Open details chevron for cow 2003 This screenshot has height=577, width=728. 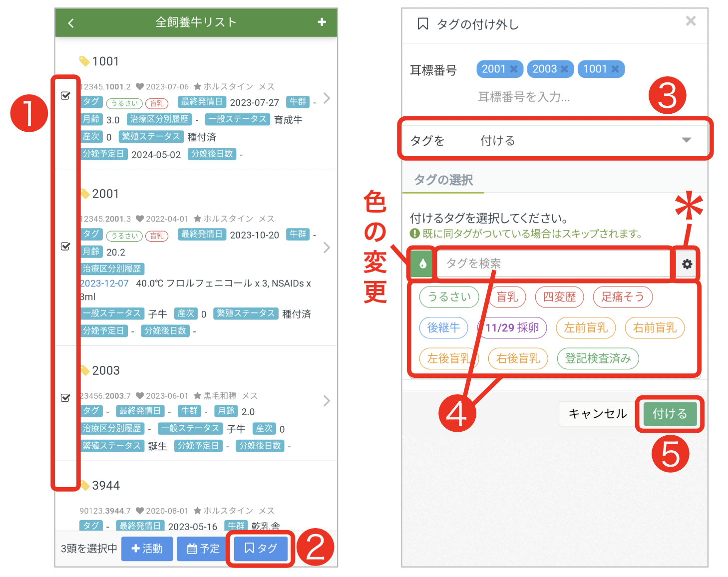tap(327, 400)
